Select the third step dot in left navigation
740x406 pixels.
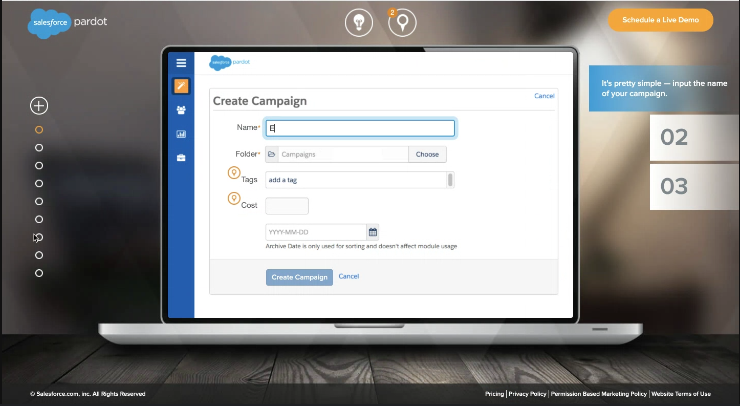tap(39, 166)
